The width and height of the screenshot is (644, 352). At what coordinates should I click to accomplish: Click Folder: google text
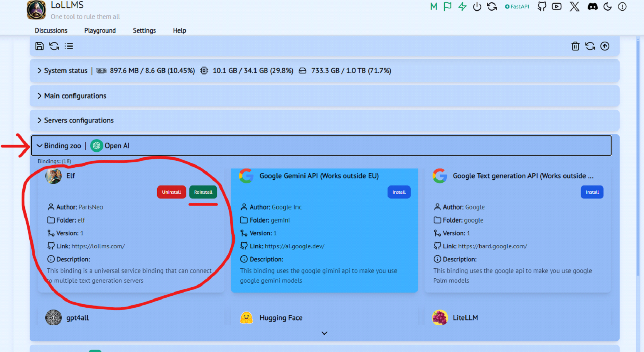[x=463, y=220]
